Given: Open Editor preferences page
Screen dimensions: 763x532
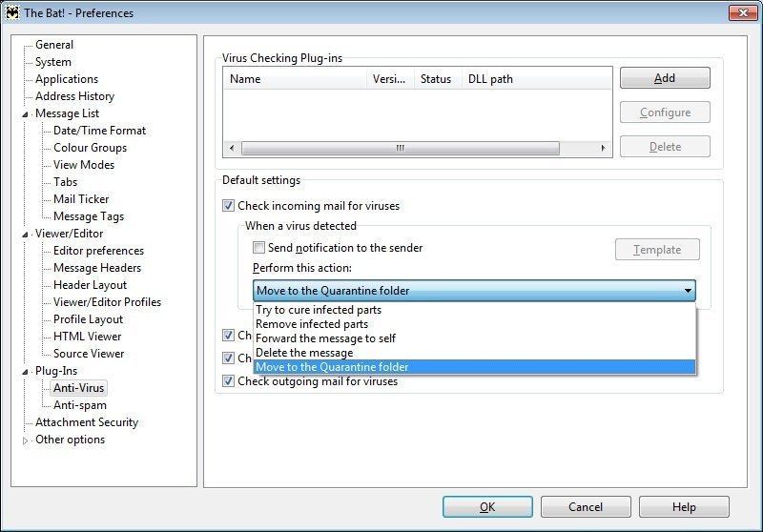Looking at the screenshot, I should pyautogui.click(x=99, y=251).
